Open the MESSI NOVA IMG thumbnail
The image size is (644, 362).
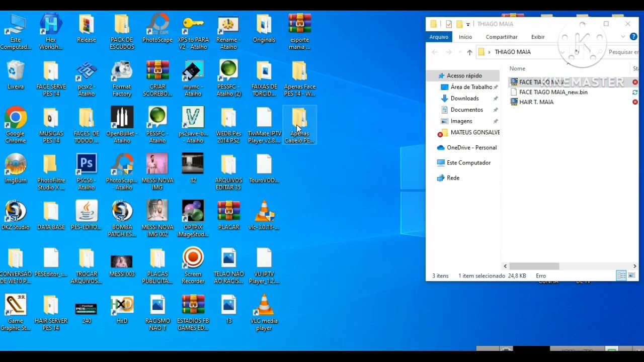coord(157,172)
